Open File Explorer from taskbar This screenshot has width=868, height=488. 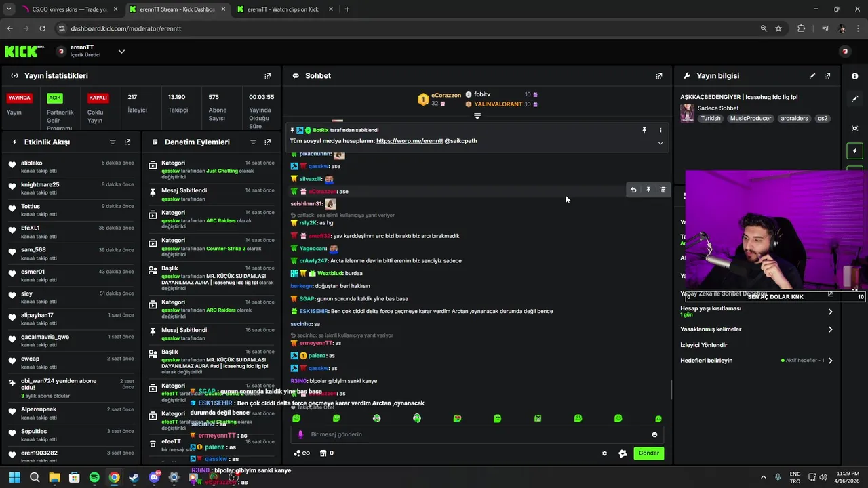[54, 478]
